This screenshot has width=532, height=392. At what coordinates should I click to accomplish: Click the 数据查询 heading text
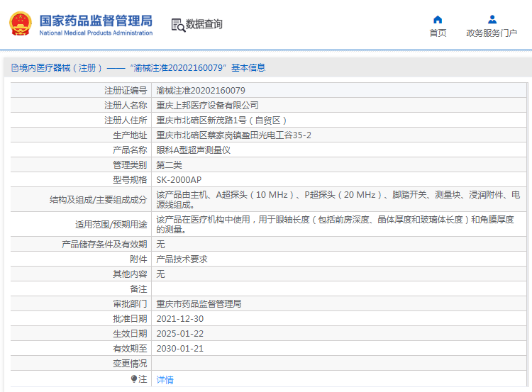204,24
